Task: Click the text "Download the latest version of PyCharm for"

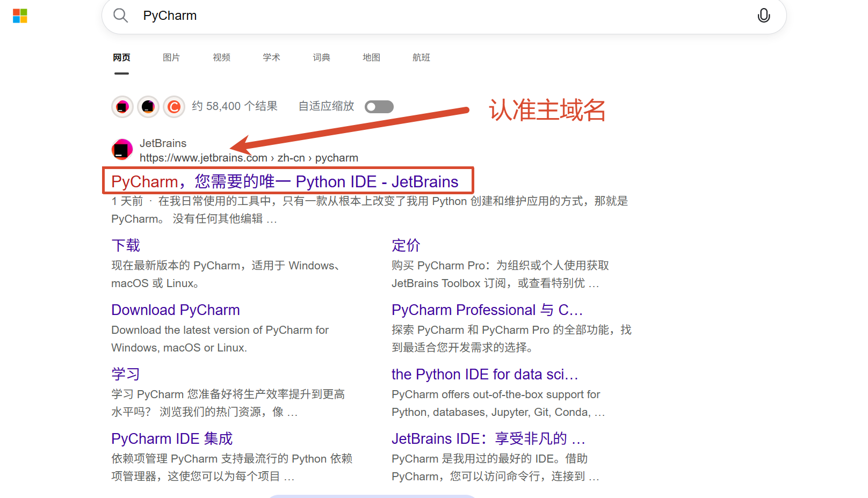Action: tap(220, 339)
